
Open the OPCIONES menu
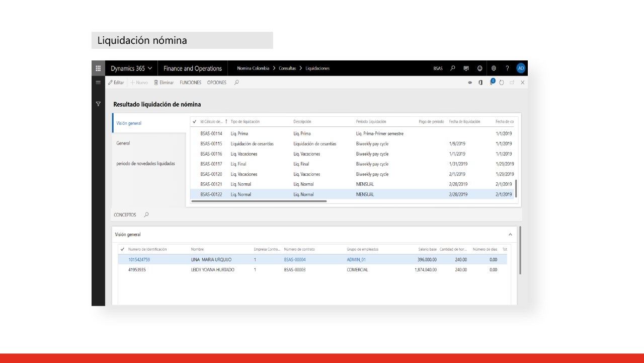[217, 83]
